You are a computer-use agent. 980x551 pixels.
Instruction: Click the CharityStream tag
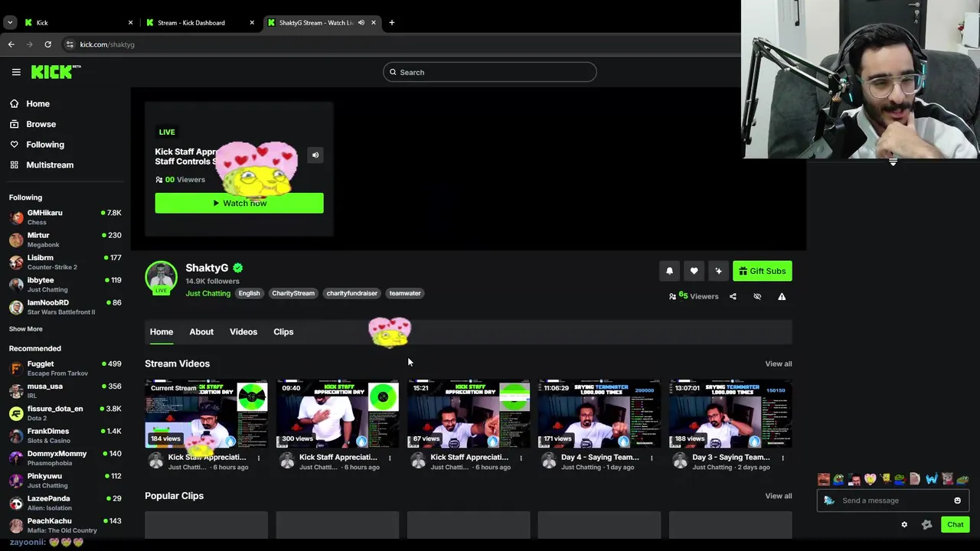pyautogui.click(x=293, y=293)
